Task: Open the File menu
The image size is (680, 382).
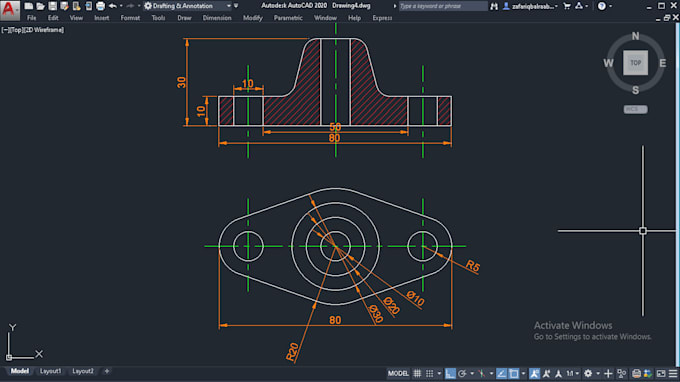Action: [32, 18]
